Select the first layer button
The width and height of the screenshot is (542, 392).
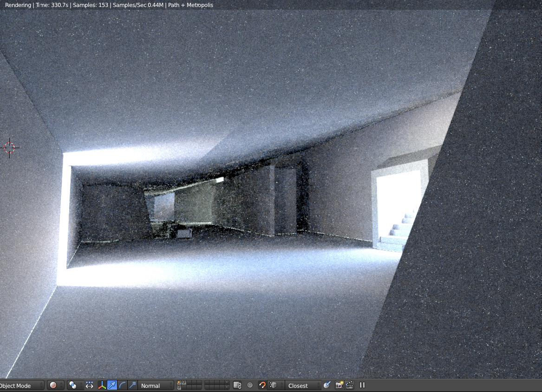pyautogui.click(x=179, y=383)
